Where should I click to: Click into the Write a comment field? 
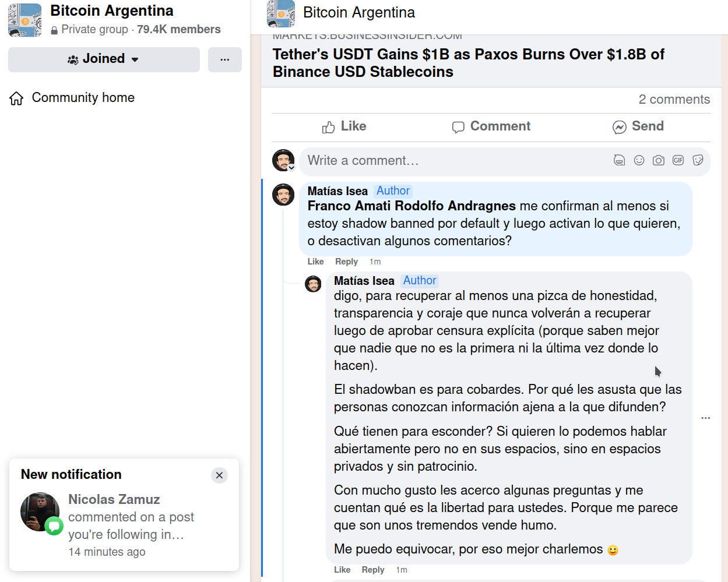pos(455,161)
